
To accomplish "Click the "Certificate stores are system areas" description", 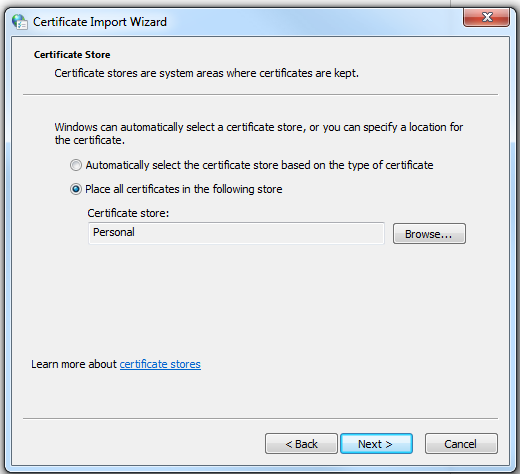I will tap(207, 73).
